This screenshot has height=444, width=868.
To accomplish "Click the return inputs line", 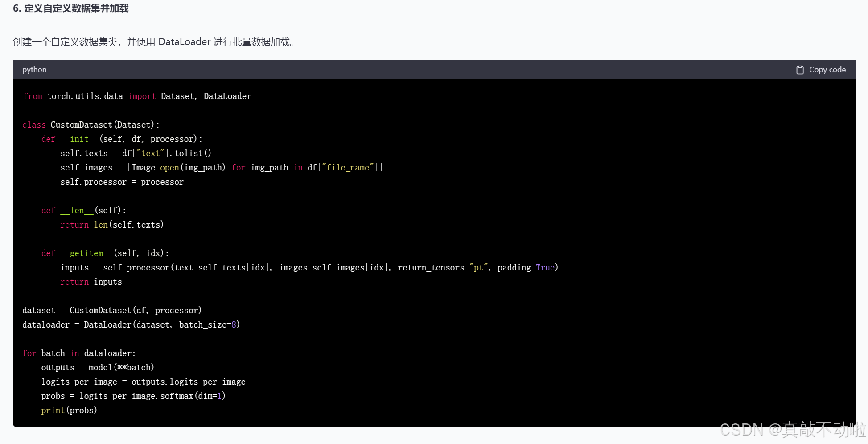I will 91,282.
